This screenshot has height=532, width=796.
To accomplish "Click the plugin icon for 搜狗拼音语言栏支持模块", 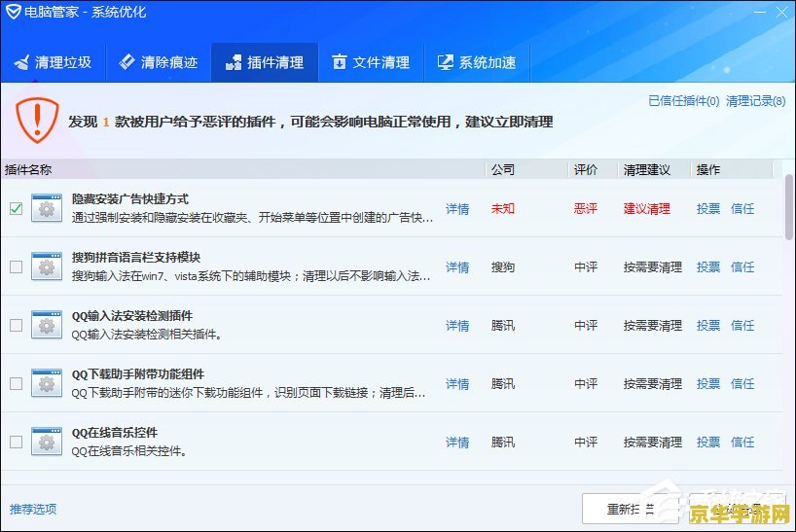I will [47, 266].
